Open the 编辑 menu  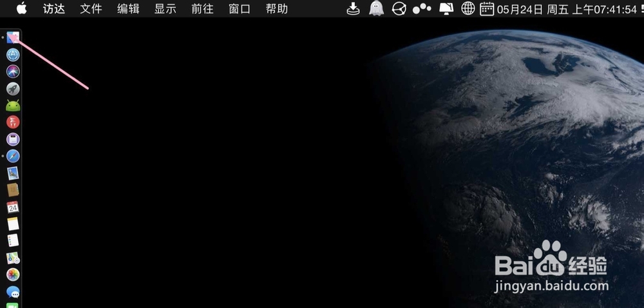(x=128, y=9)
